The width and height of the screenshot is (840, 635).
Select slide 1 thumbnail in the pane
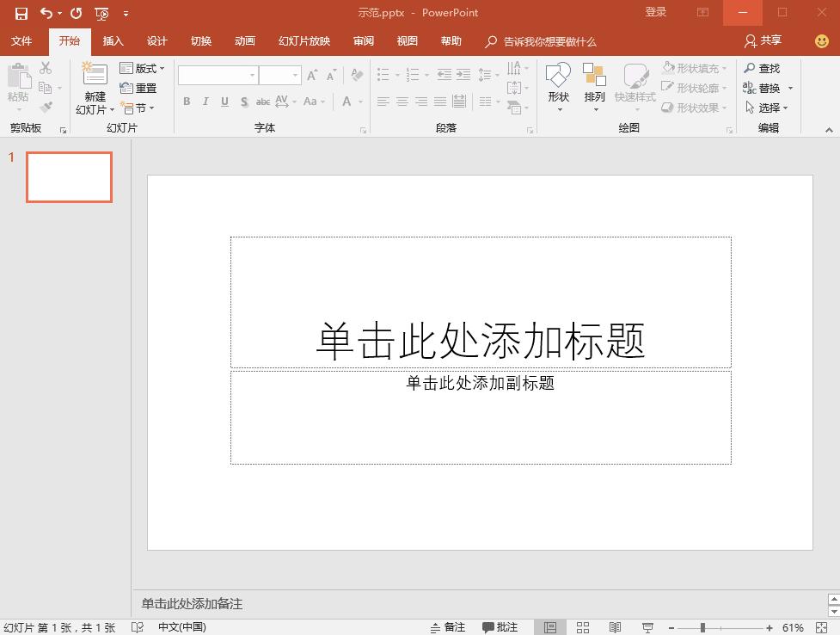click(69, 176)
